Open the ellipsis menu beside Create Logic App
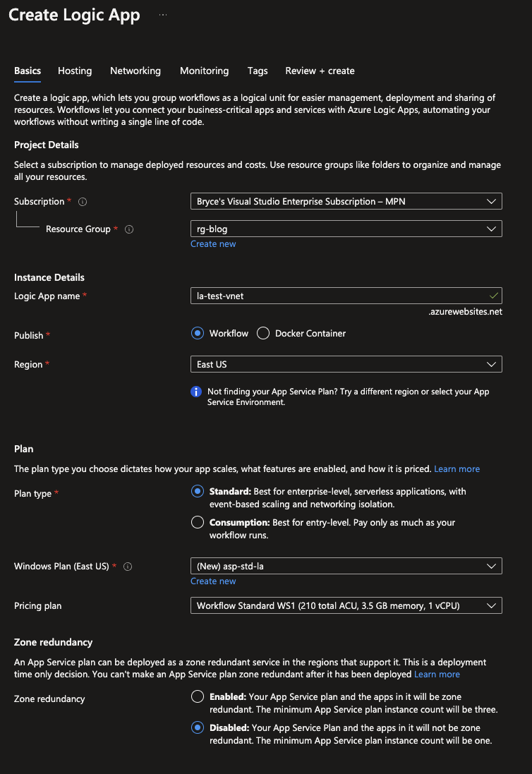 tap(163, 15)
